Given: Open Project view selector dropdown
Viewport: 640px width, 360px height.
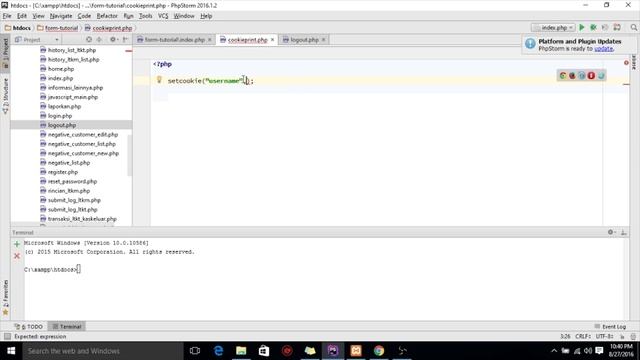Looking at the screenshot, I should point(37,40).
